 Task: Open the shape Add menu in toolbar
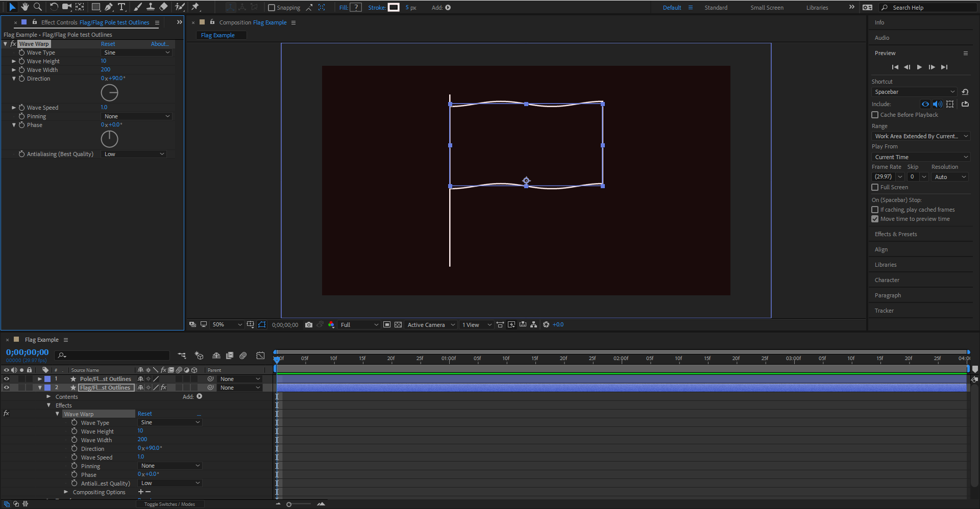coord(448,8)
